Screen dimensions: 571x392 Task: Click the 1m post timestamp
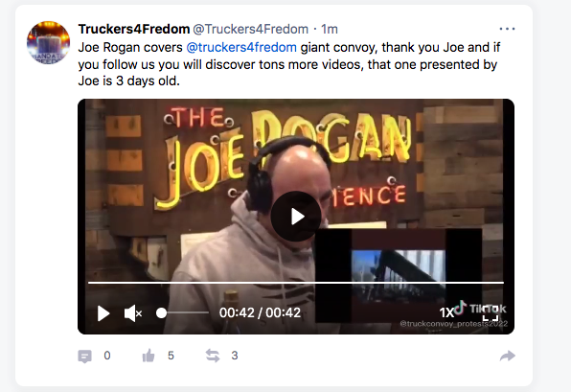pos(330,29)
